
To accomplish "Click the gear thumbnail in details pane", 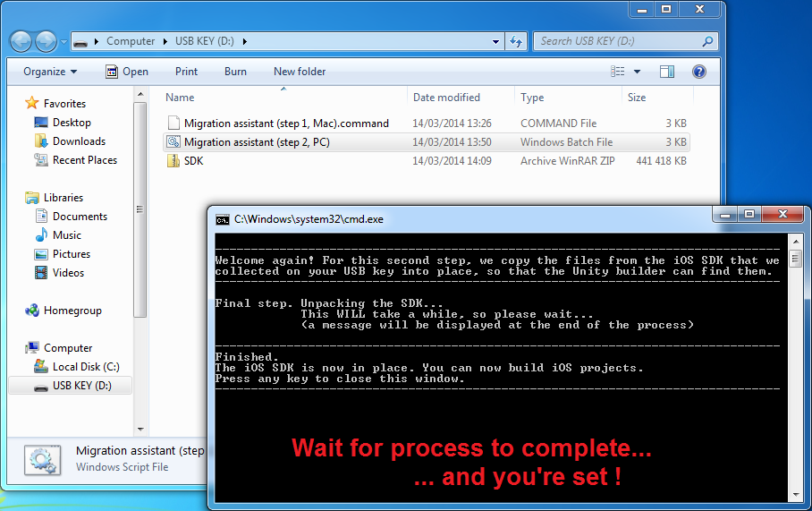I will coord(42,460).
